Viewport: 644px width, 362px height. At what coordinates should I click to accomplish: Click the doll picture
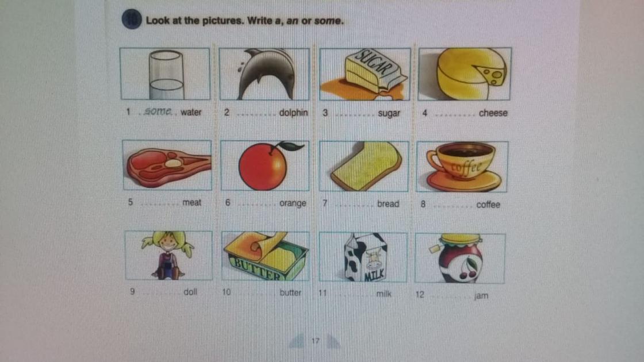[168, 255]
